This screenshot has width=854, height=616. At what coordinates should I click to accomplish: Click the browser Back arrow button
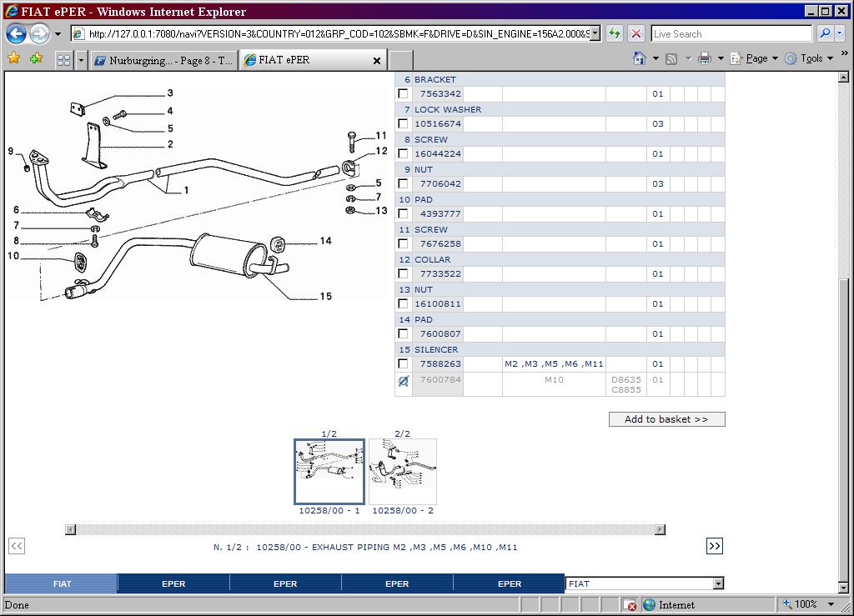click(17, 33)
